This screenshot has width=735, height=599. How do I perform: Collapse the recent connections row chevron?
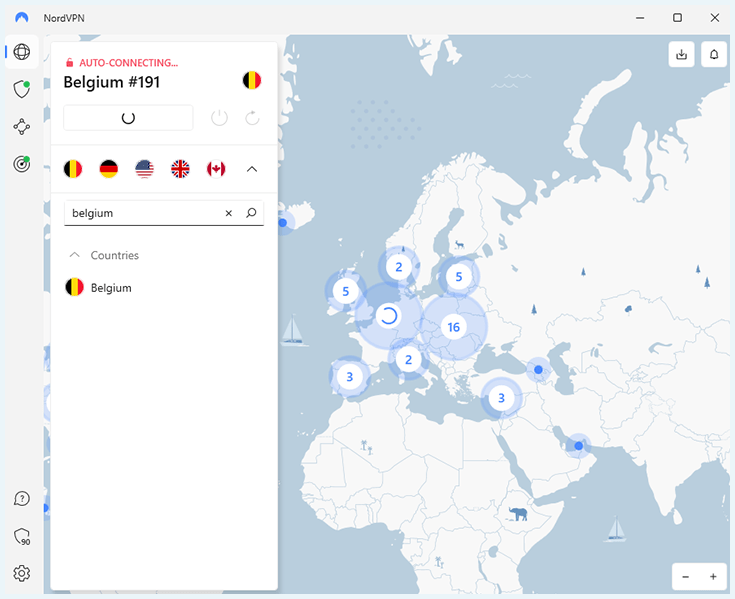252,169
